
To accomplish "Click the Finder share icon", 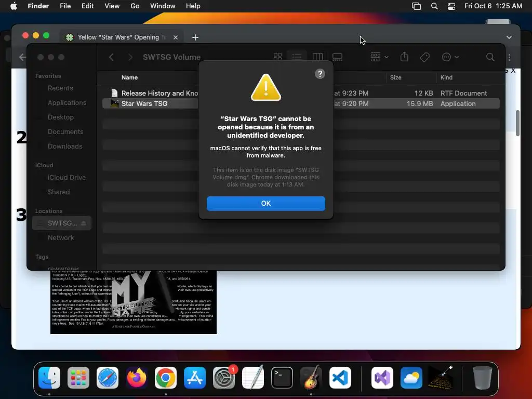I will (x=404, y=57).
